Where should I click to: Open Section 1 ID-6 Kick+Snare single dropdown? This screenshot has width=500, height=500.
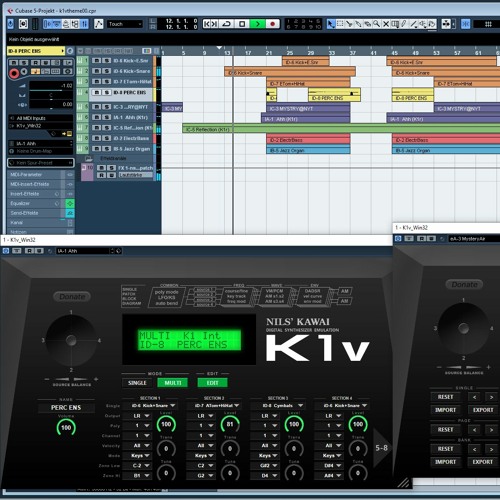(153, 405)
